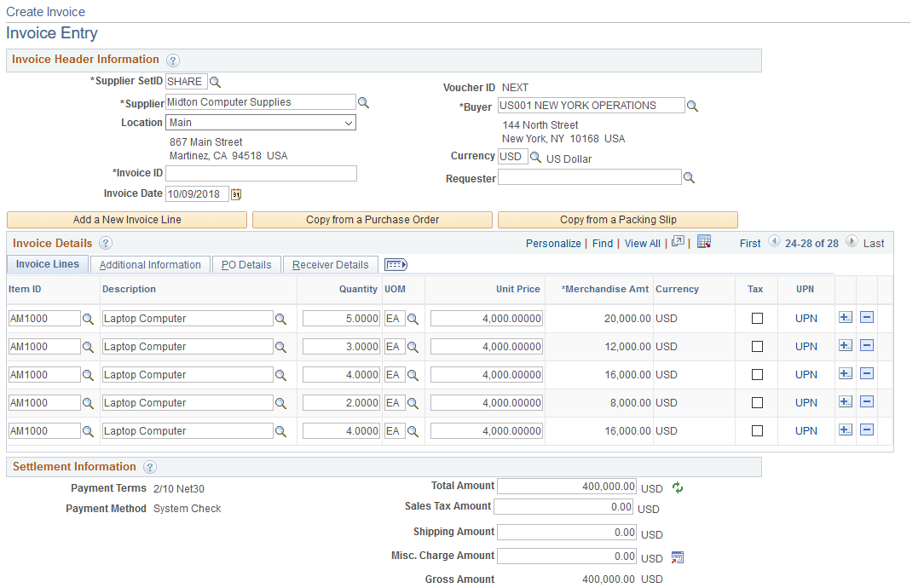Check the Tax box on the last line
This screenshot has width=924, height=588.
756,429
